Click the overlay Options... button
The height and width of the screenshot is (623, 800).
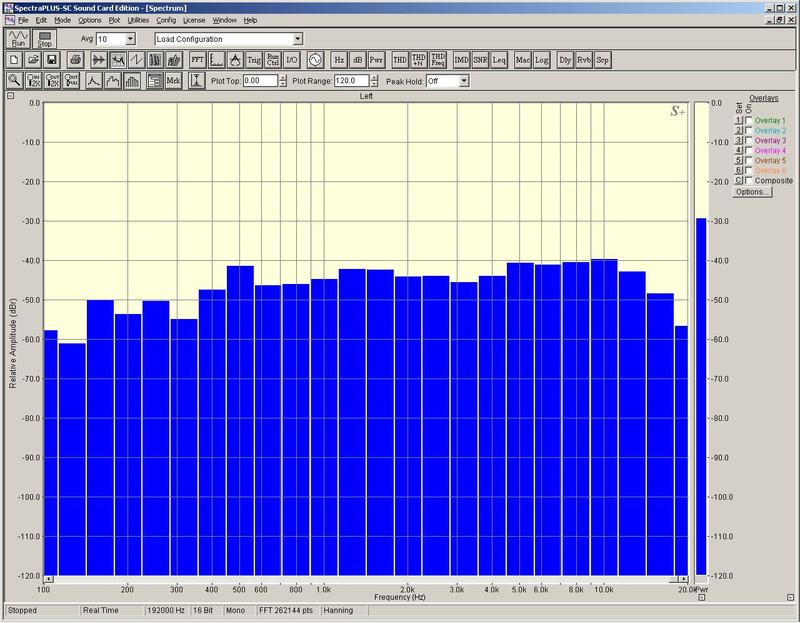[x=752, y=191]
